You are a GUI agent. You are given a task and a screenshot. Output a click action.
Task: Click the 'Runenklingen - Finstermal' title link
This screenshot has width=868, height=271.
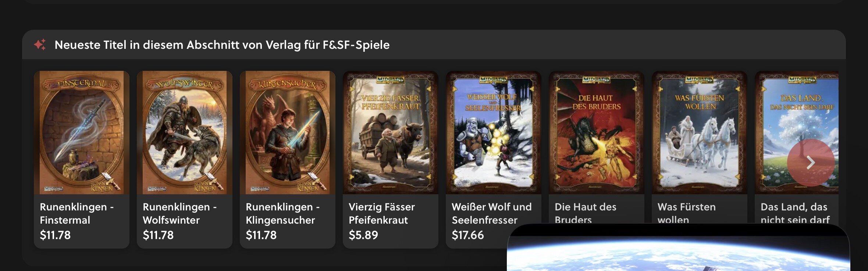77,213
